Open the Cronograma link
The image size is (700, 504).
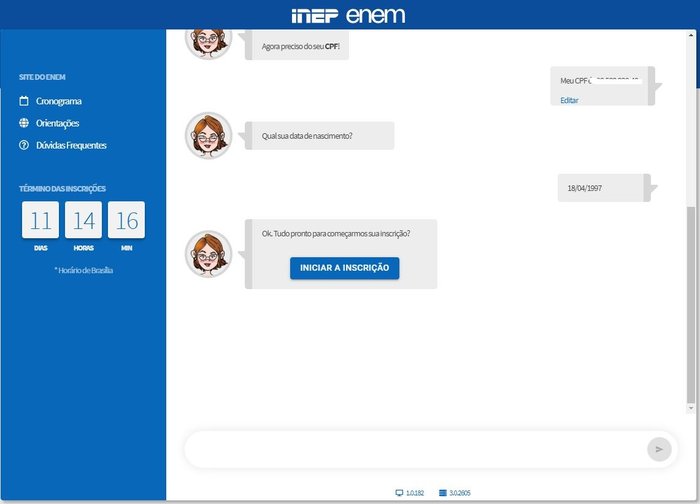[x=58, y=101]
